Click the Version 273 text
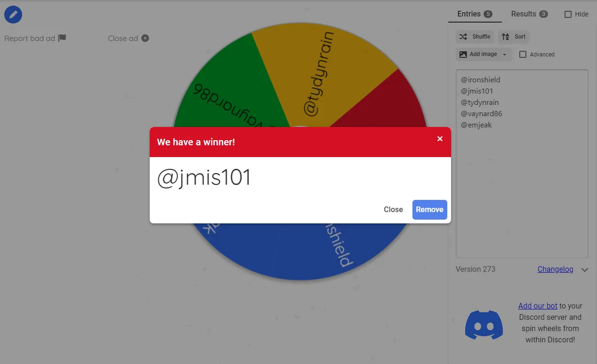Viewport: 597px width, 364px height. point(476,269)
